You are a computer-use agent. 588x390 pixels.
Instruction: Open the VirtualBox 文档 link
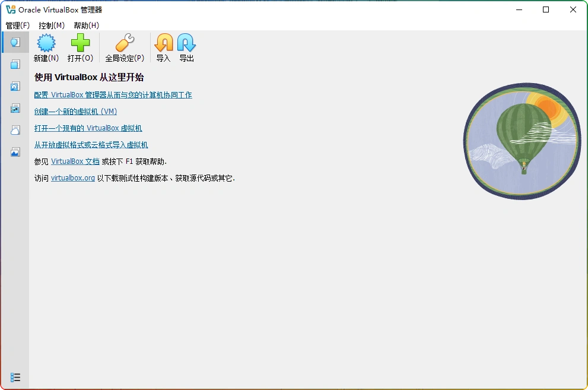point(75,161)
